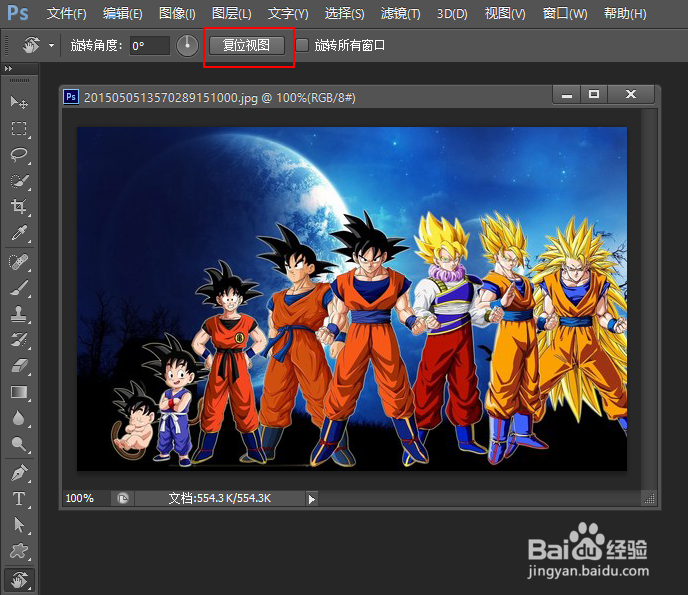
Task: Enable the 旋转所有窗口 checkbox
Action: pos(302,45)
